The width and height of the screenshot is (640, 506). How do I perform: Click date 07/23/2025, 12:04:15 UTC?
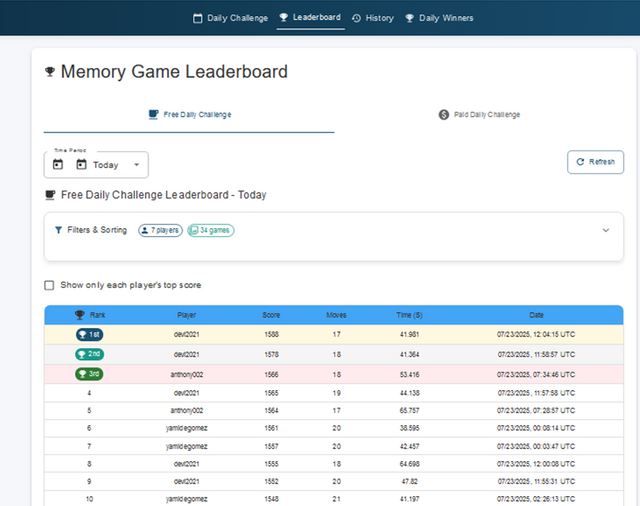click(x=536, y=335)
